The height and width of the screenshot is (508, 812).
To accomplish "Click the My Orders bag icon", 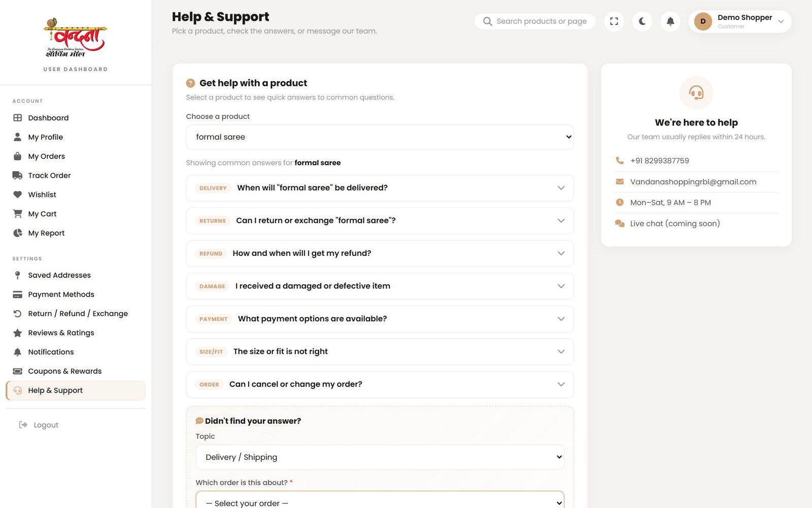I will 17,156.
